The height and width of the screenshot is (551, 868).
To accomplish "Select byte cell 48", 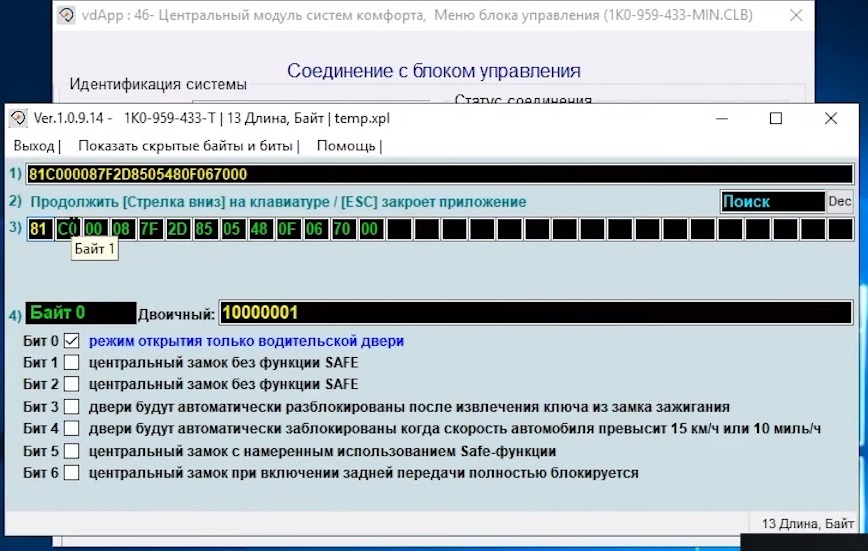I will pos(260,229).
